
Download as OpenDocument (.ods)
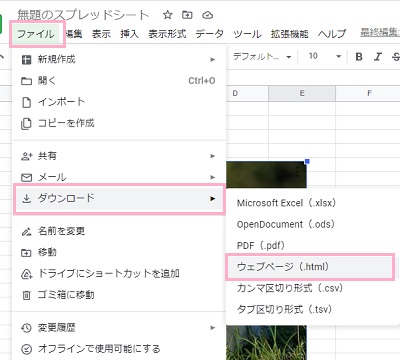(312, 224)
